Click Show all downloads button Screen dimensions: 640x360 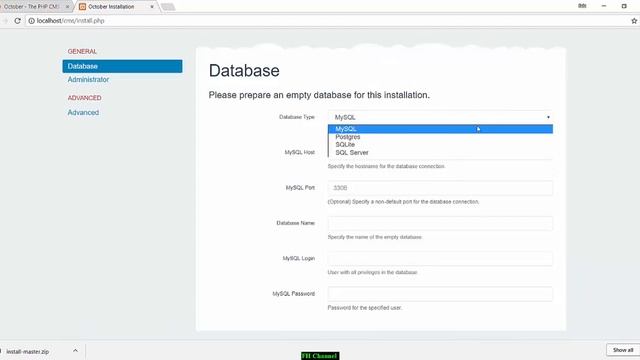point(623,350)
